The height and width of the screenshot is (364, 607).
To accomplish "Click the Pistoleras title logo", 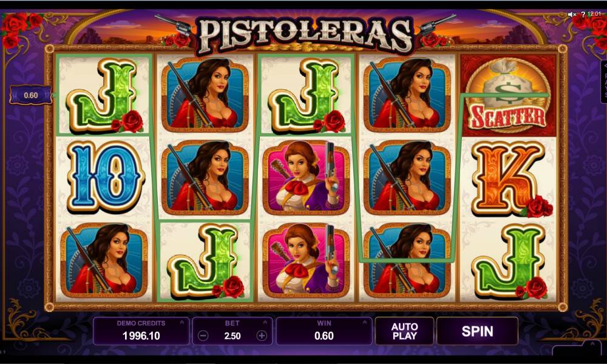I will (x=305, y=34).
